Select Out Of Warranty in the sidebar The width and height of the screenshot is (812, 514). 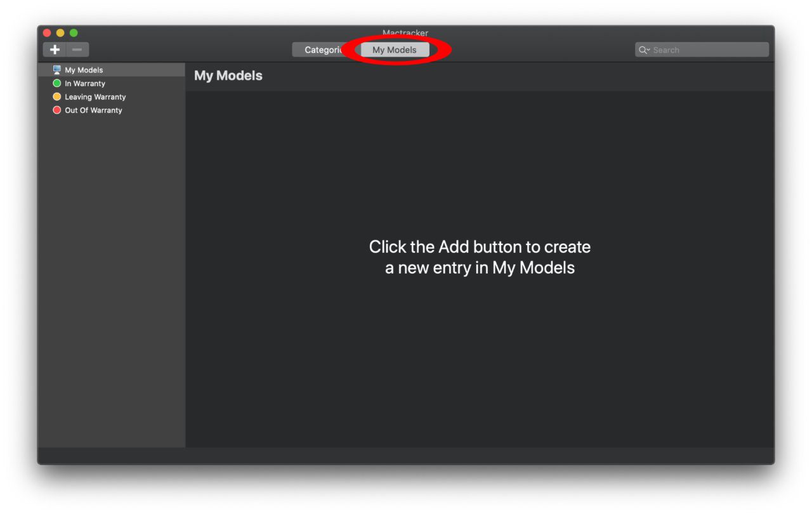(x=111, y=110)
